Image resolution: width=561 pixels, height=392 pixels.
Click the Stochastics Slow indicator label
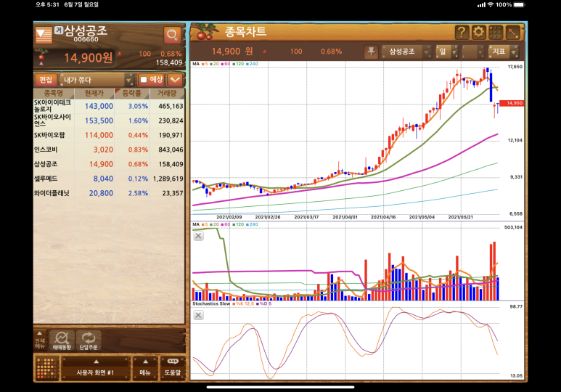click(x=211, y=303)
